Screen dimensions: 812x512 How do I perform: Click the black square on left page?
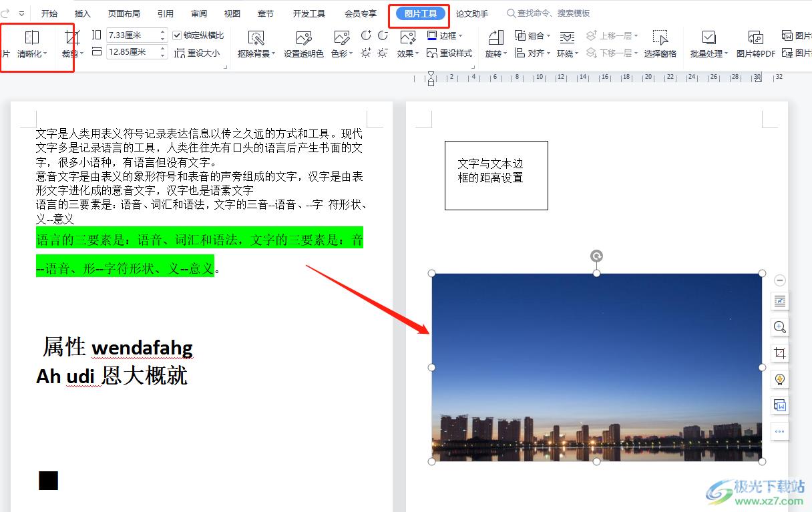tap(48, 481)
